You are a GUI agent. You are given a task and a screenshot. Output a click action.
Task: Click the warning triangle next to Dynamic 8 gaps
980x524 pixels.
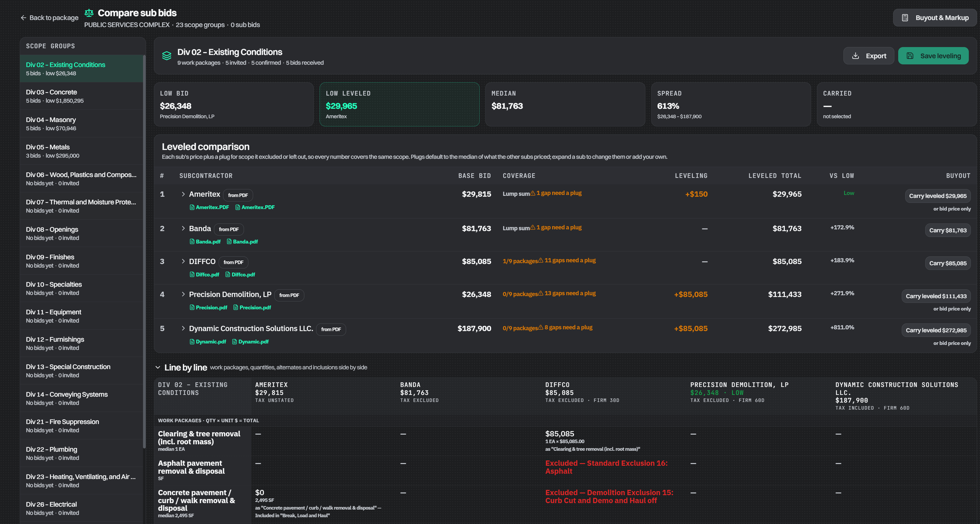click(541, 328)
